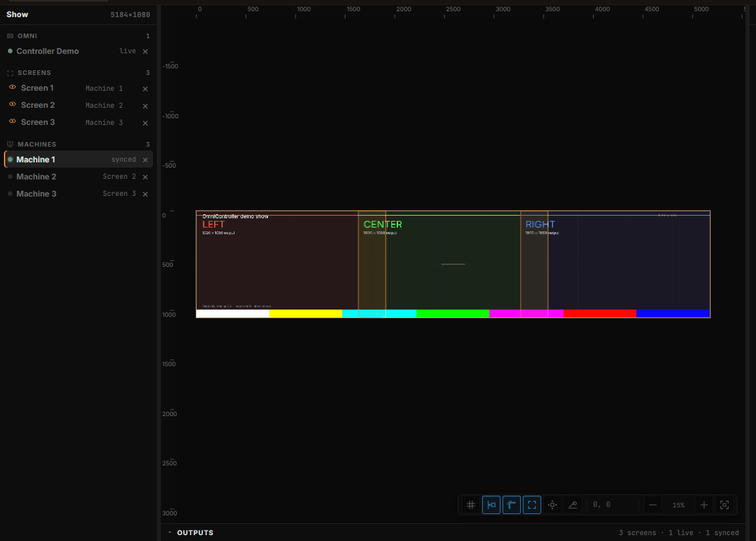The height and width of the screenshot is (541, 756).
Task: Click the 0, 0 coordinate readout
Action: (x=602, y=504)
